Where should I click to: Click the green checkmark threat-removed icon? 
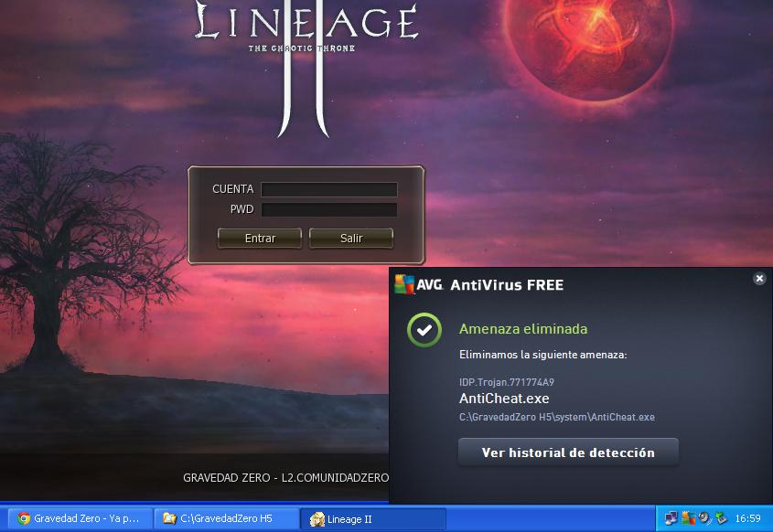(424, 330)
